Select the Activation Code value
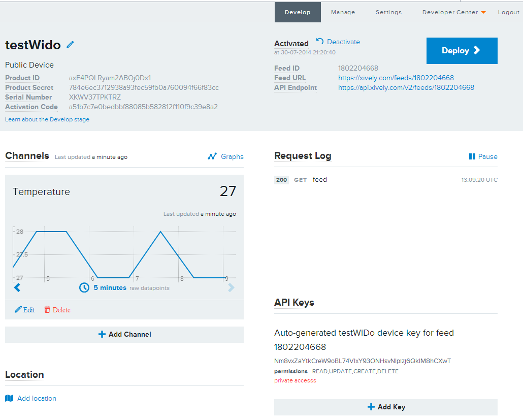 pos(143,107)
